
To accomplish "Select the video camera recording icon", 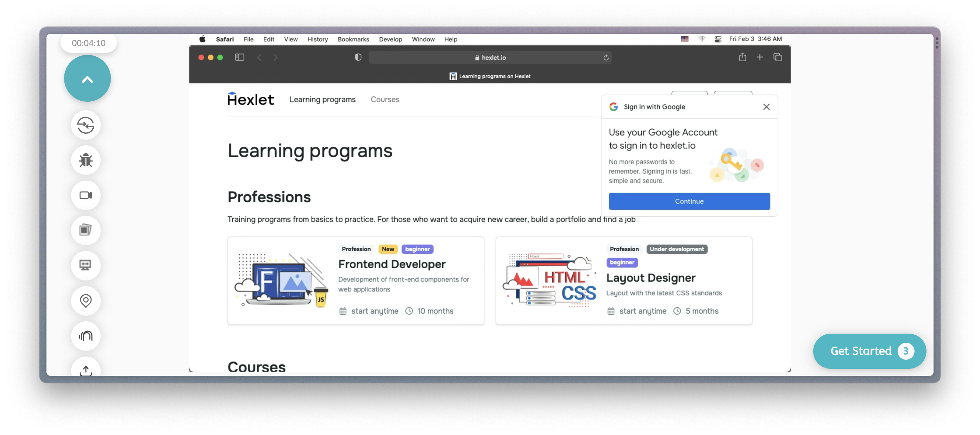I will (x=86, y=195).
